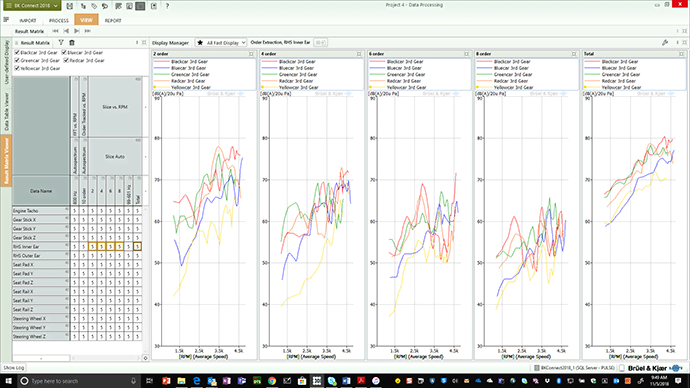Screen dimensions: 690x388
Task: Maximize the 2 order graph panel
Action: [251, 54]
